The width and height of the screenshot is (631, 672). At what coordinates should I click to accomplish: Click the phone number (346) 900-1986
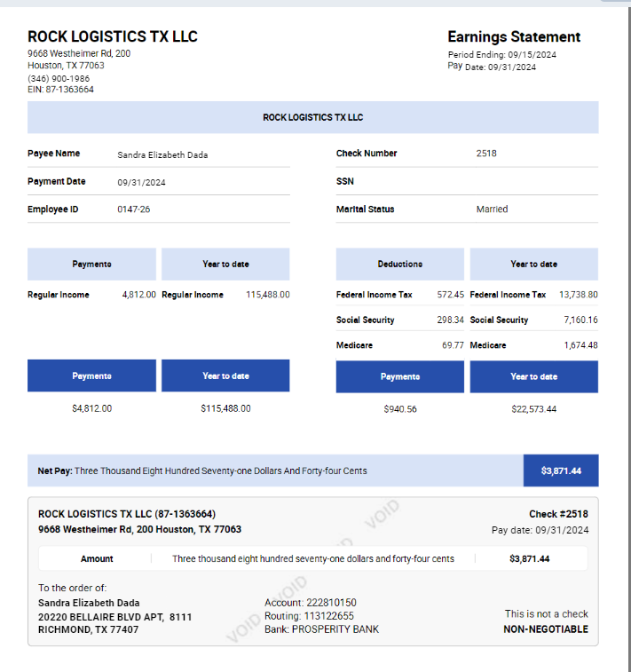coord(59,78)
